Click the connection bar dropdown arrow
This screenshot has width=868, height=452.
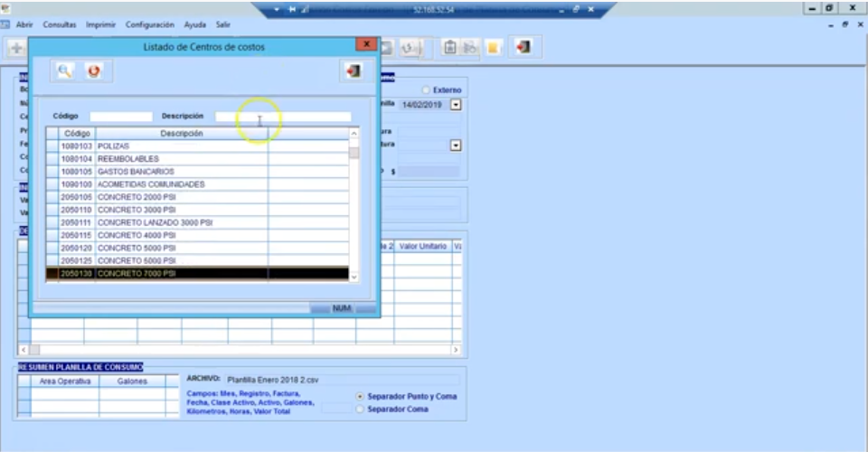click(x=277, y=9)
